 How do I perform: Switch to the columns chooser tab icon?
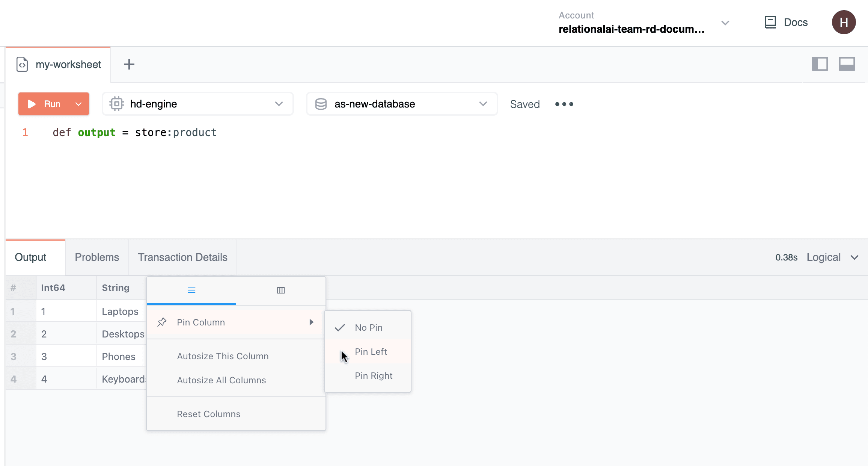click(x=280, y=290)
